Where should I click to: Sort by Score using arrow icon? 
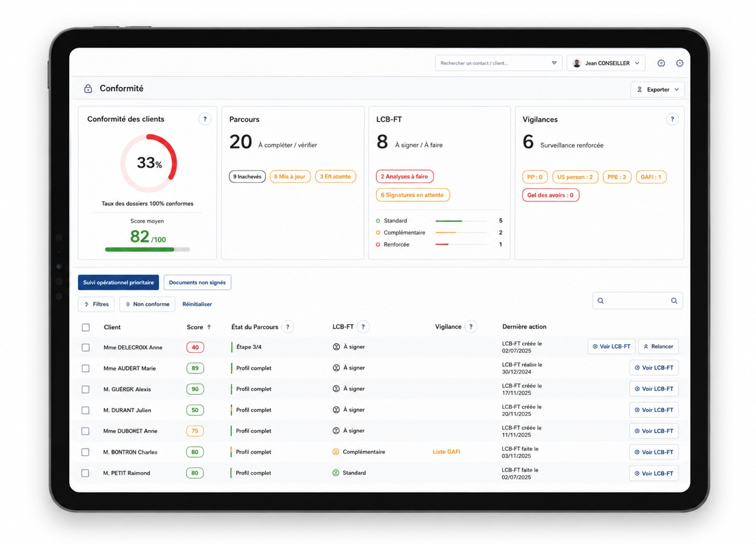209,327
